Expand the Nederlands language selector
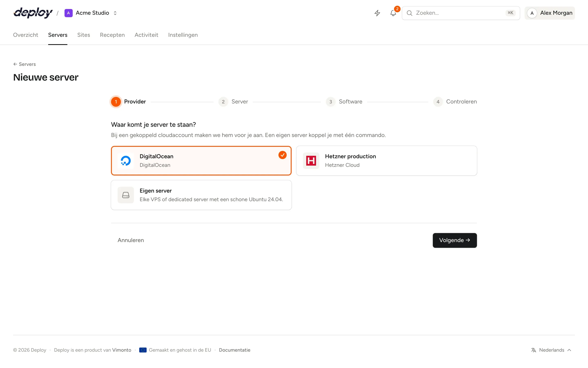The width and height of the screenshot is (588, 368). (551, 350)
